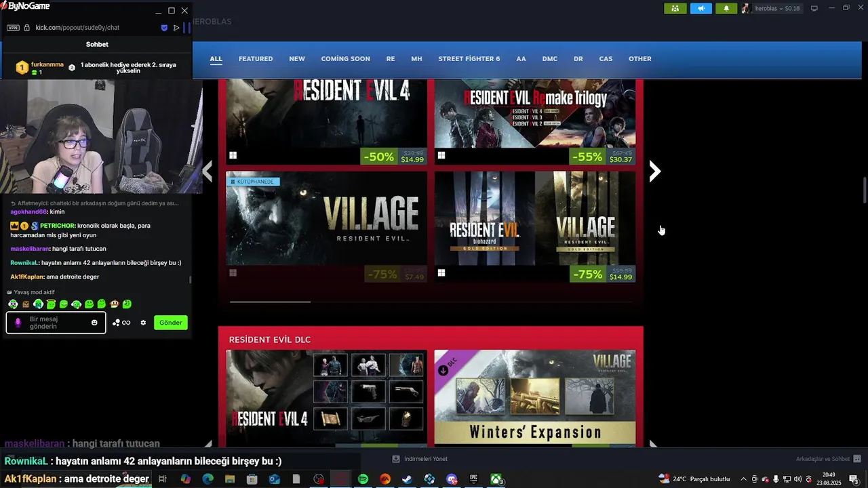868x488 pixels.
Task: Click the purple microphone icon in chat
Action: pyautogui.click(x=18, y=323)
